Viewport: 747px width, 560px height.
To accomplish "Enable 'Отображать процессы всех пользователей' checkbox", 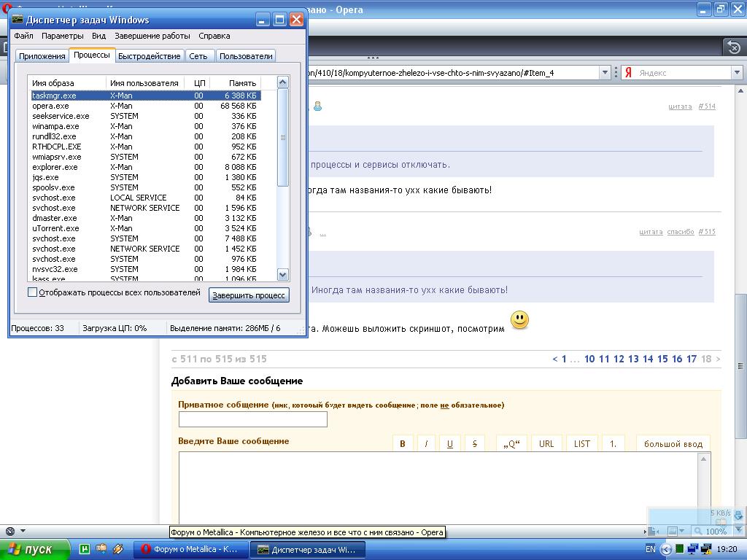I will (x=32, y=292).
